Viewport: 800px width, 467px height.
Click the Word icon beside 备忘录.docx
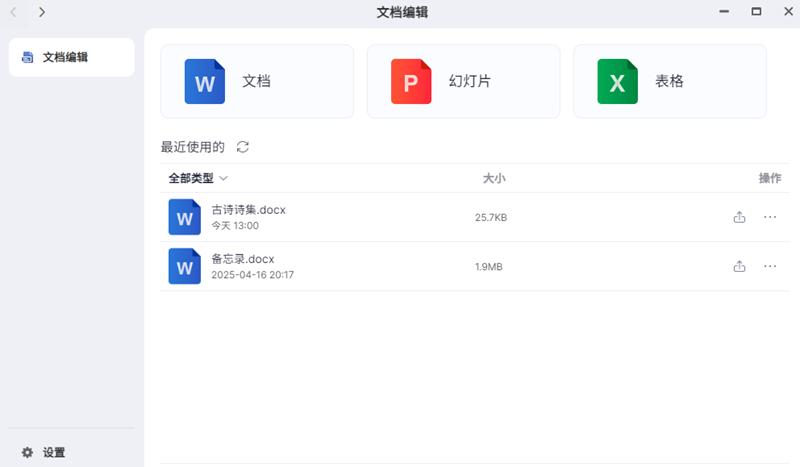coord(185,266)
